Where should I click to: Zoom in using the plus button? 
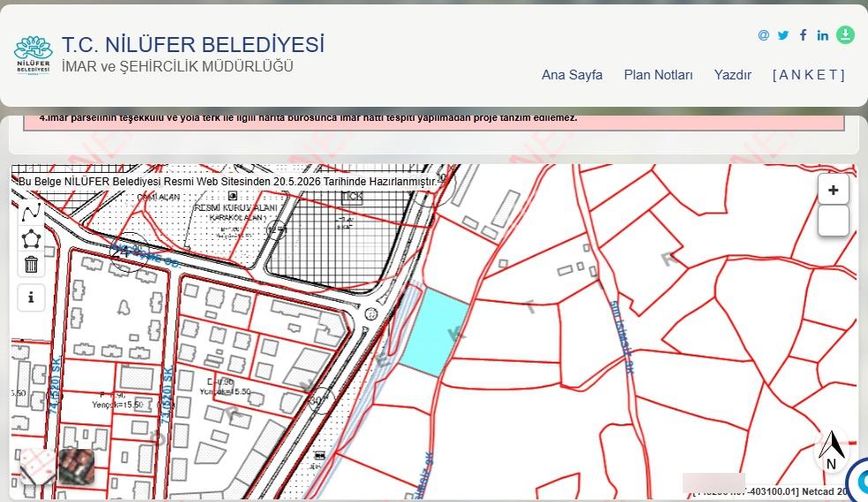(x=833, y=191)
